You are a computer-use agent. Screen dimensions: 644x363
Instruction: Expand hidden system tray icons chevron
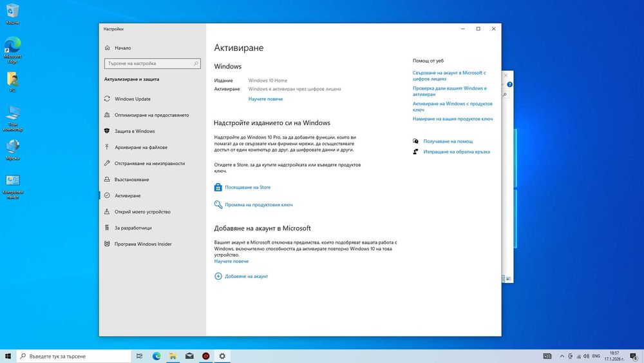pyautogui.click(x=562, y=356)
